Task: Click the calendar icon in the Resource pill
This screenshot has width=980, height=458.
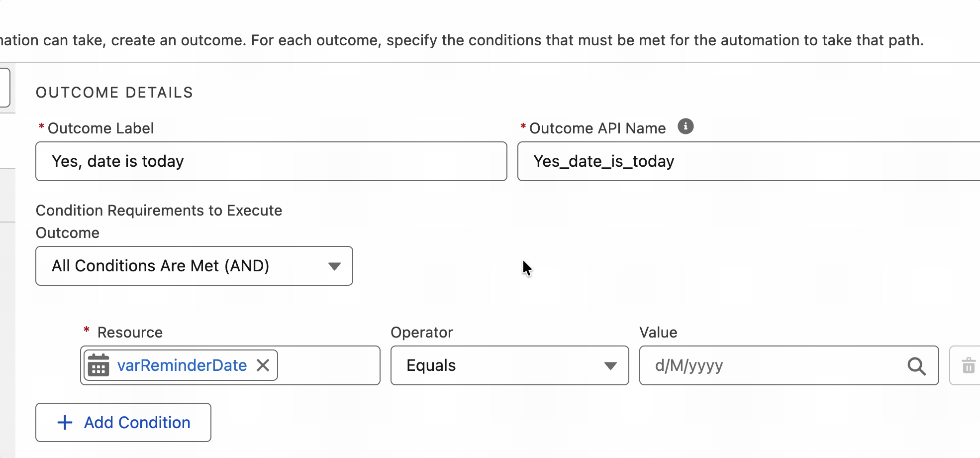Action: [98, 365]
